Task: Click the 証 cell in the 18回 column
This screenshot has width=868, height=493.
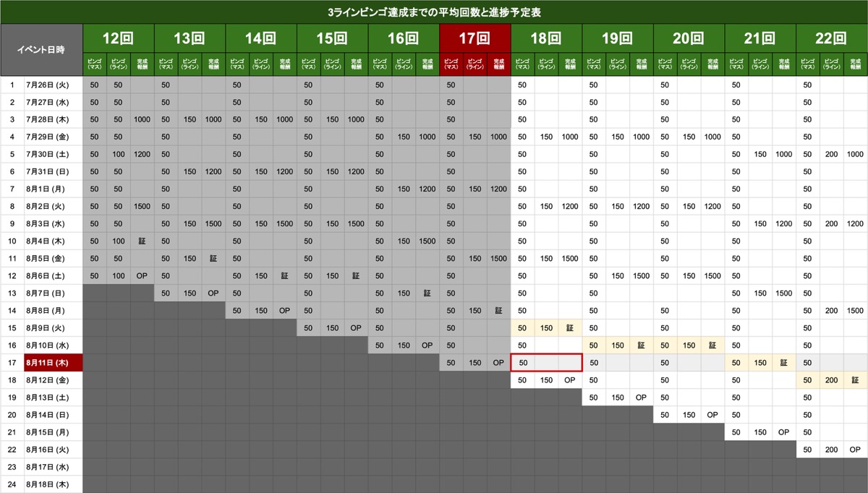Action: coord(570,327)
